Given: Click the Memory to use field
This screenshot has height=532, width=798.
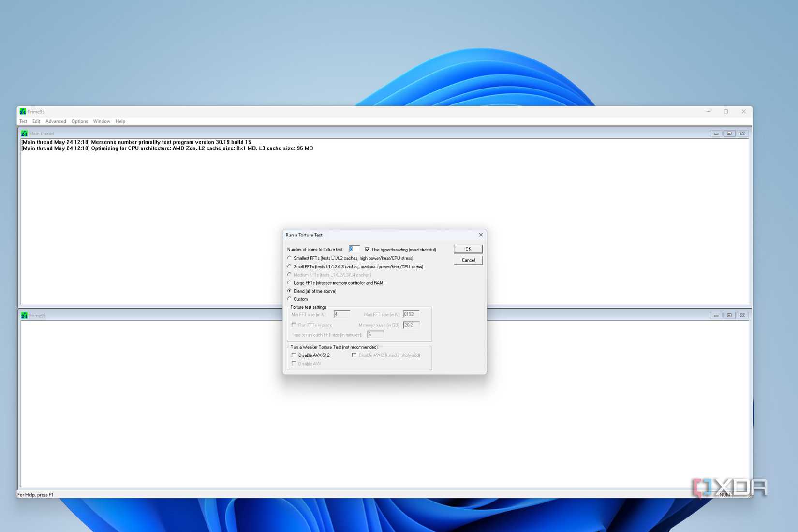Looking at the screenshot, I should [x=411, y=325].
